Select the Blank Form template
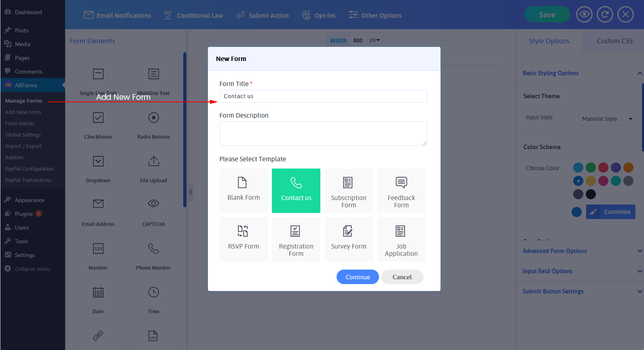The width and height of the screenshot is (644, 350). (x=244, y=190)
